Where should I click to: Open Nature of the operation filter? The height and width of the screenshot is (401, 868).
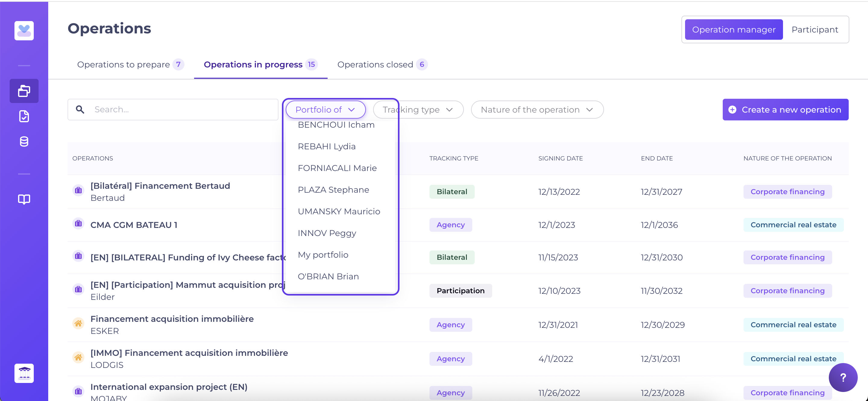(x=537, y=109)
